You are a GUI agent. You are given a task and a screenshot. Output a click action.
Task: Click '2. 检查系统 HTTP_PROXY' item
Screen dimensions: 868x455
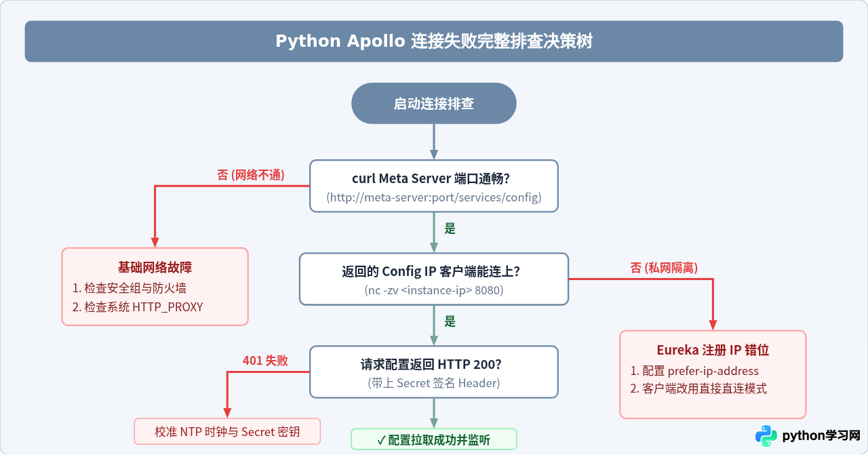click(x=138, y=307)
